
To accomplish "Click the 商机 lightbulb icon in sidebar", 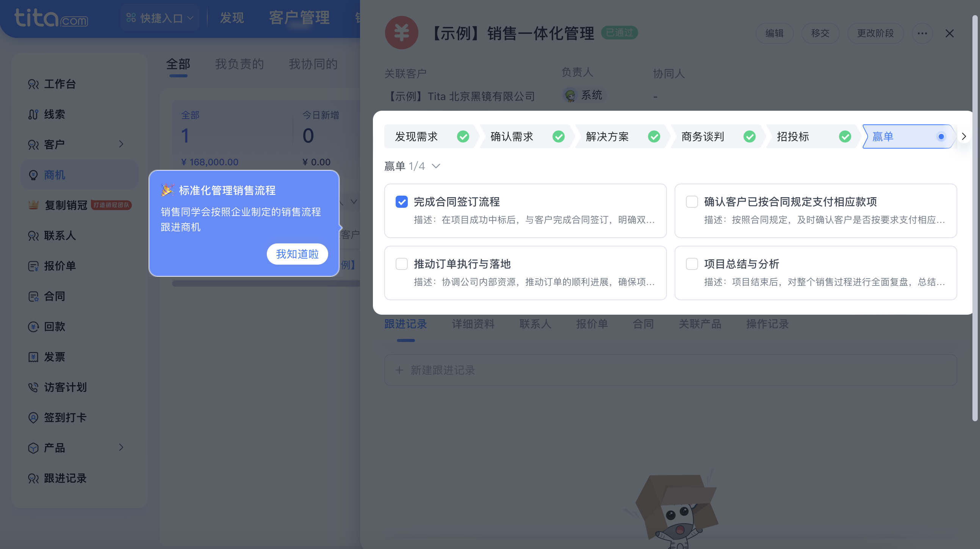I will (x=33, y=175).
